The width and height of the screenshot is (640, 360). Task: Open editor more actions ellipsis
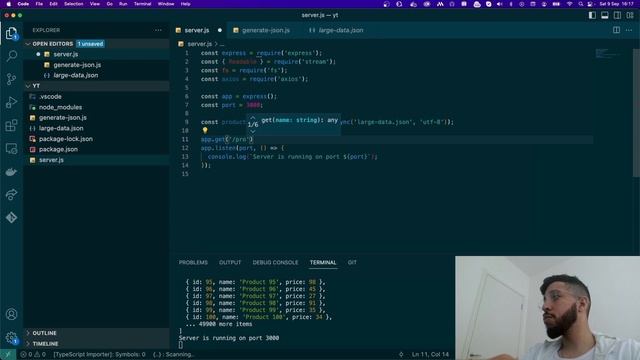(x=629, y=30)
